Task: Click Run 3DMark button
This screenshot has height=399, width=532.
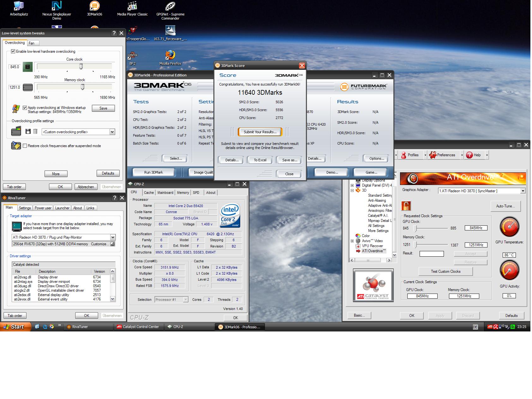Action: coord(153,172)
